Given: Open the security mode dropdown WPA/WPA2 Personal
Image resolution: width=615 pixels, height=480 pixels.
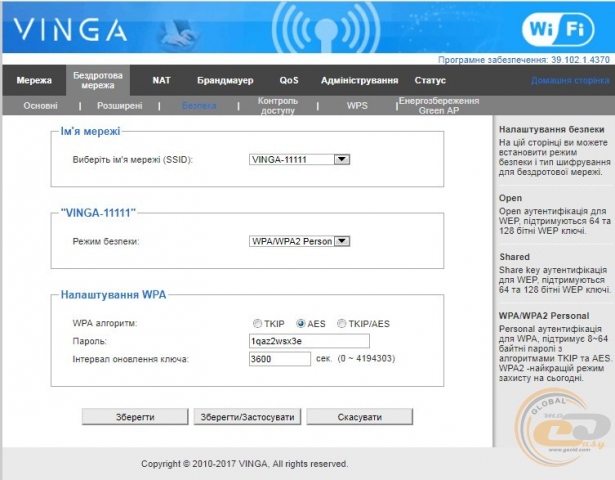Looking at the screenshot, I should click(299, 241).
